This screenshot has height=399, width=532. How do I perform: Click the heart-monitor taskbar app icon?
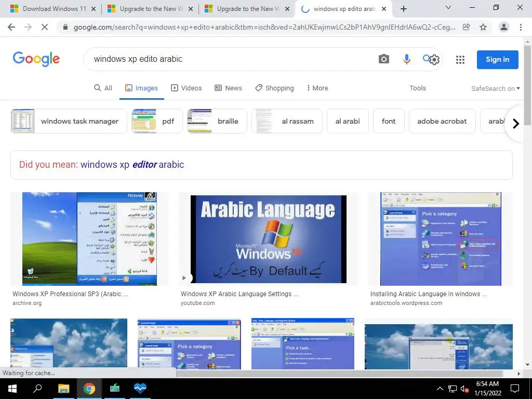[140, 389]
